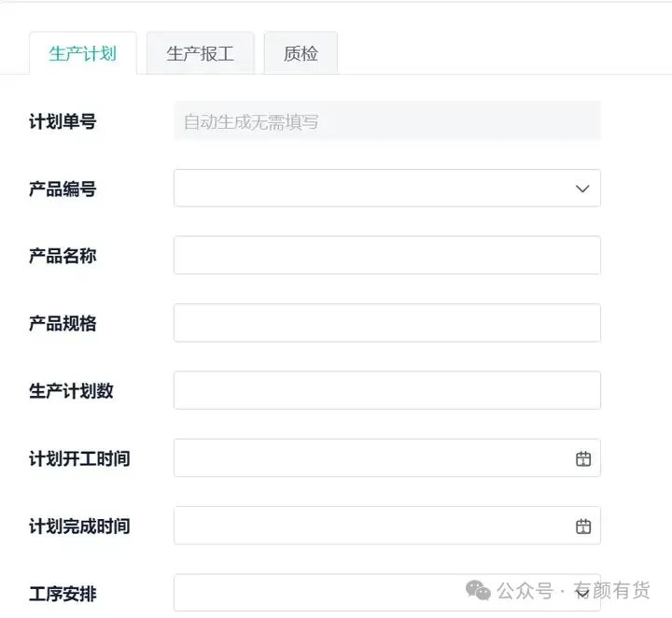
Task: Click inside the 计划开工时间 date field
Action: pos(372,458)
